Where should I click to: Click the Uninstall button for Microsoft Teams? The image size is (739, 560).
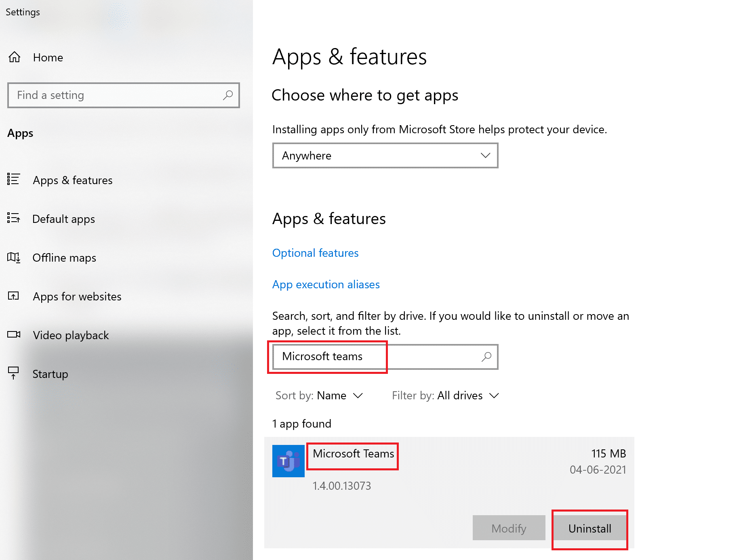pyautogui.click(x=590, y=528)
